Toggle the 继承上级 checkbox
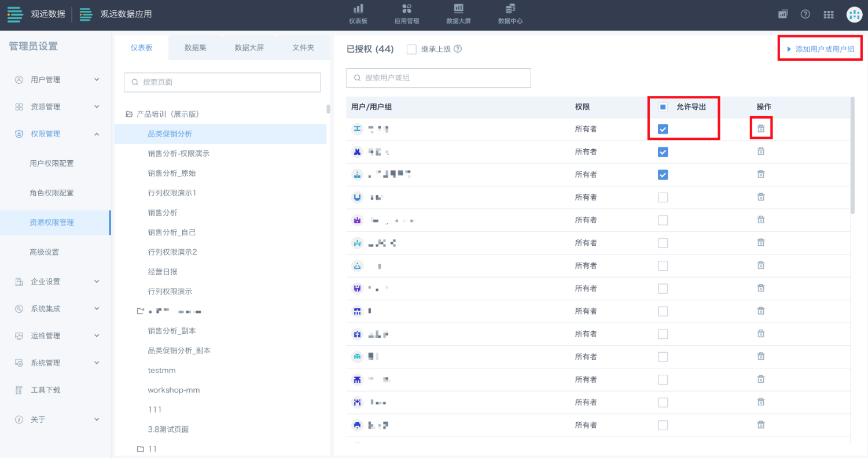Viewport: 868px width, 458px height. [x=411, y=49]
